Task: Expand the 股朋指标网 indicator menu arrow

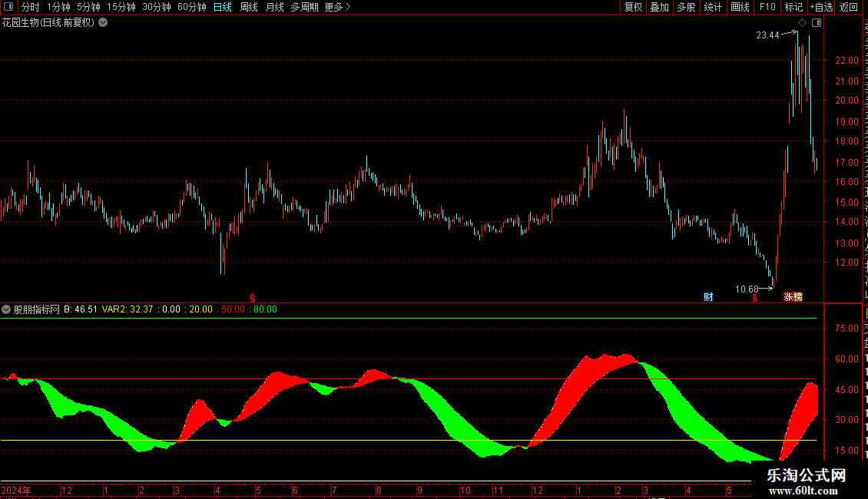Action: click(x=6, y=309)
